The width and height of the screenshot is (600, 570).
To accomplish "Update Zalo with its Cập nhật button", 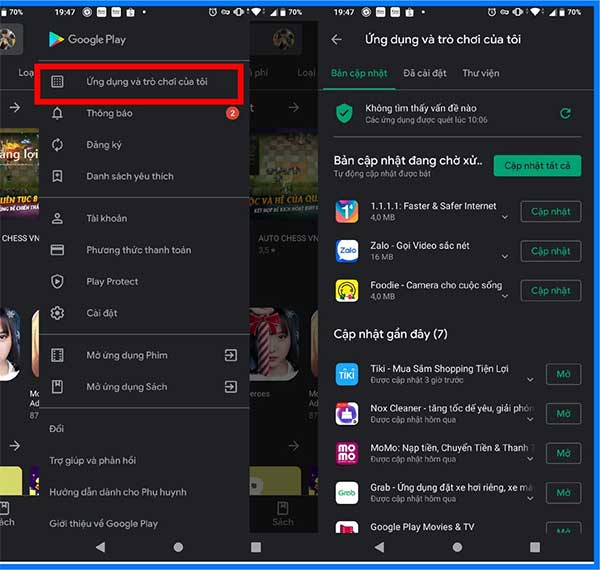I will tap(551, 251).
